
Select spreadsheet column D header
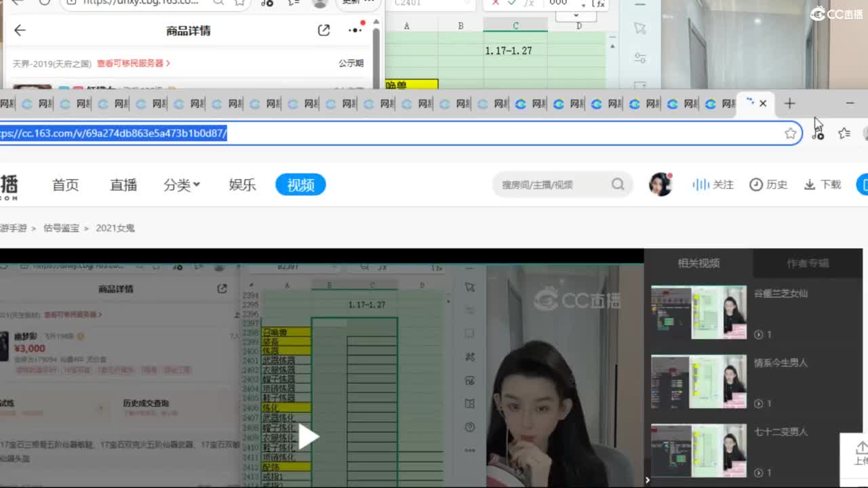pos(578,26)
